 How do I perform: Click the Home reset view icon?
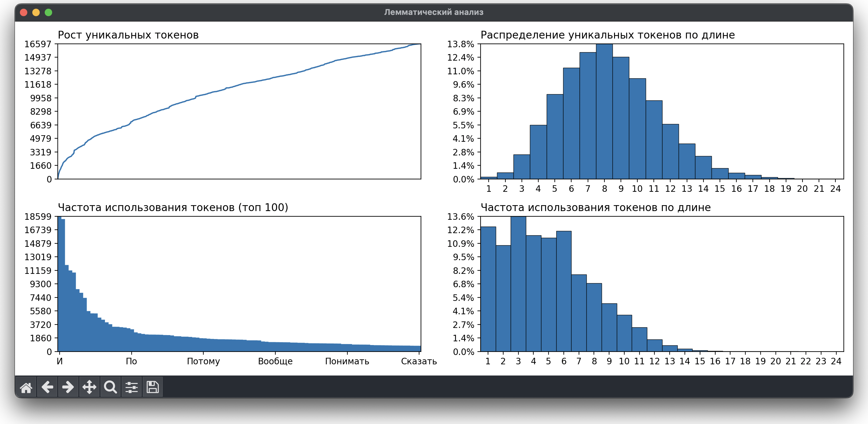[26, 387]
